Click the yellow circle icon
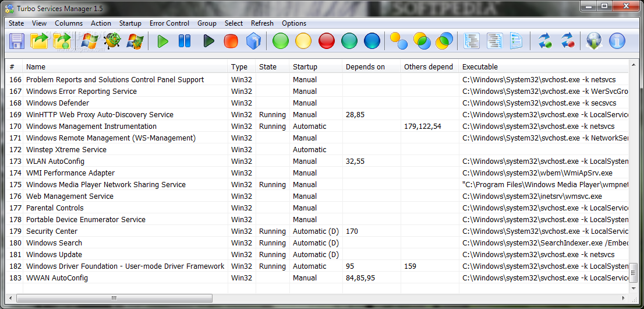 tap(303, 41)
